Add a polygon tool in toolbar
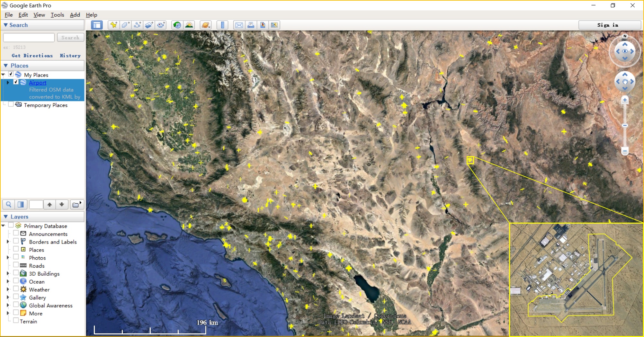This screenshot has width=644, height=337. coord(125,25)
